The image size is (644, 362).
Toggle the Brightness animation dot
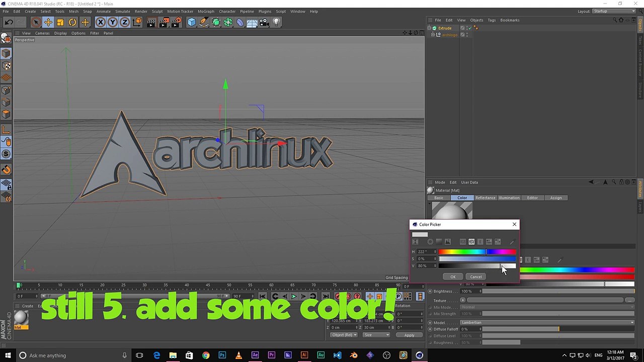click(430, 291)
